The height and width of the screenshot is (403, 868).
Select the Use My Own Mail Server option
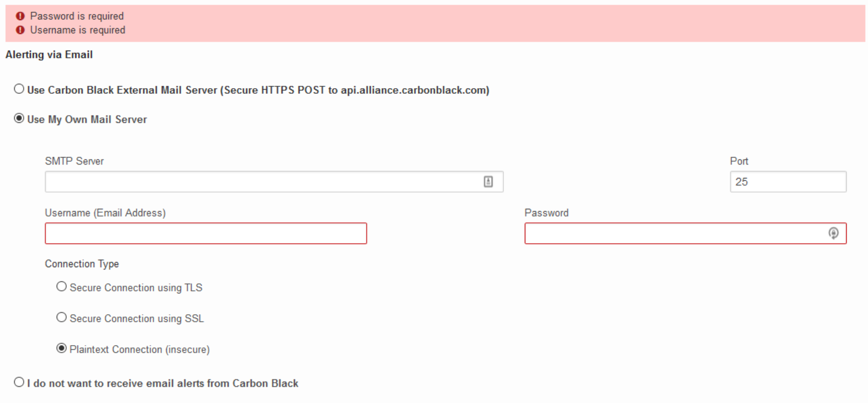tap(19, 119)
